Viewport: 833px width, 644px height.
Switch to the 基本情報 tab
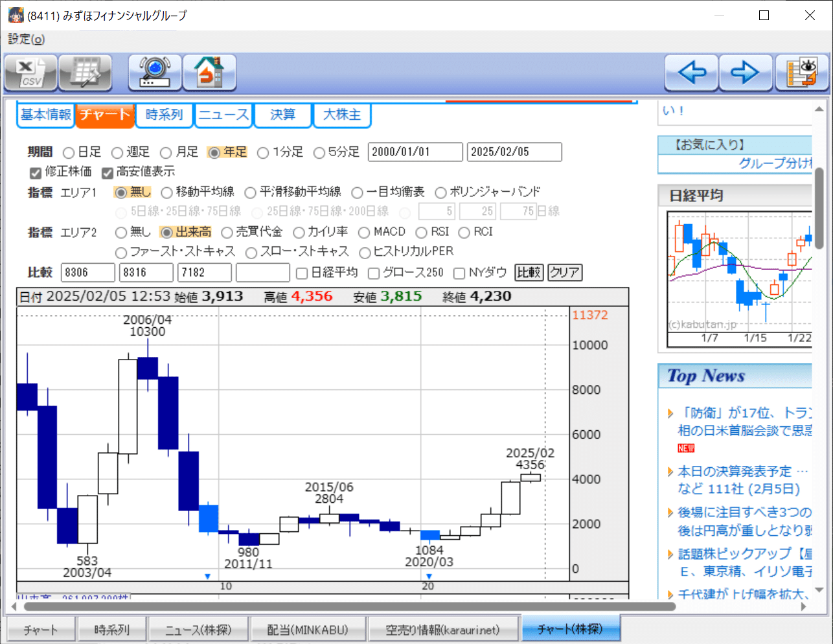tap(45, 115)
